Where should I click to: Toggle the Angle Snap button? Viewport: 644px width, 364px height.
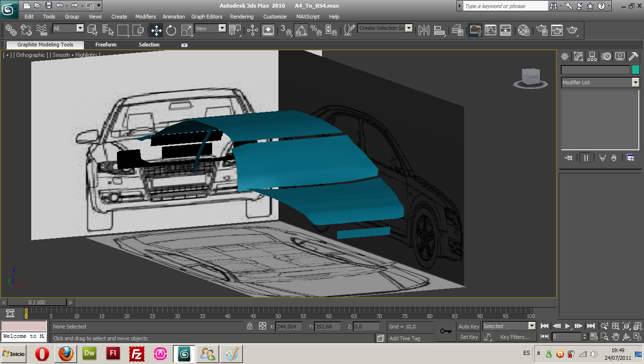[301, 30]
